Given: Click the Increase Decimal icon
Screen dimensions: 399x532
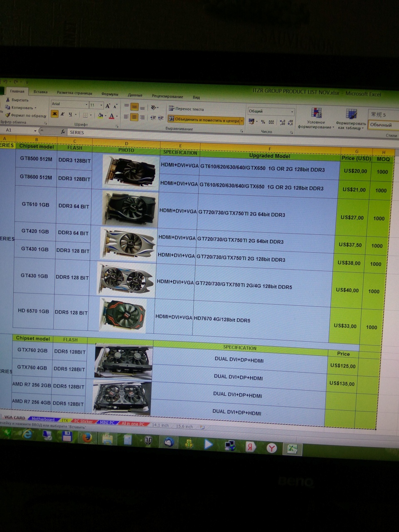Looking at the screenshot, I should 283,123.
